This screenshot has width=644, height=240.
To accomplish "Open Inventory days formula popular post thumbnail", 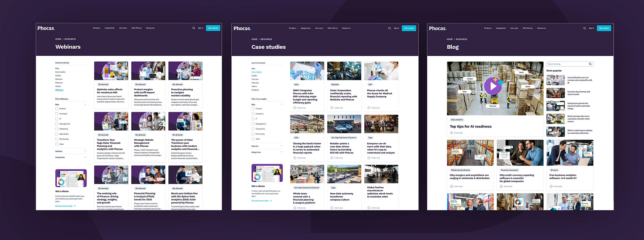I will (555, 93).
